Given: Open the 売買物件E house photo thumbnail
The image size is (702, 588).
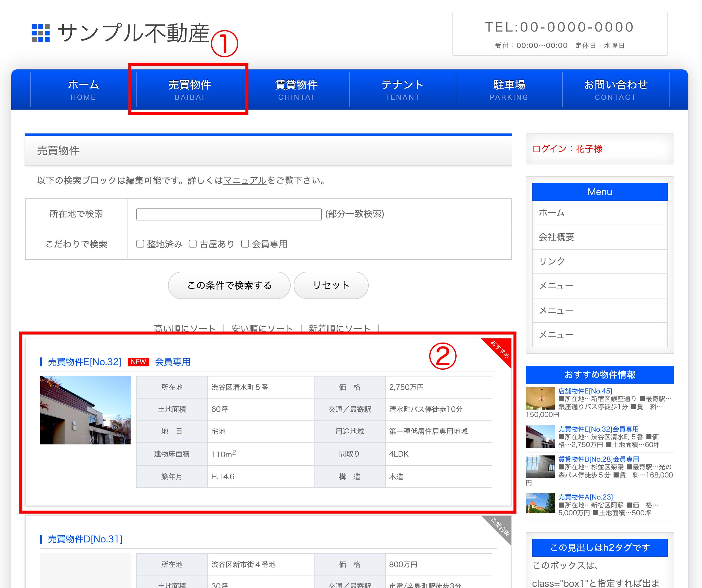Looking at the screenshot, I should pos(85,410).
